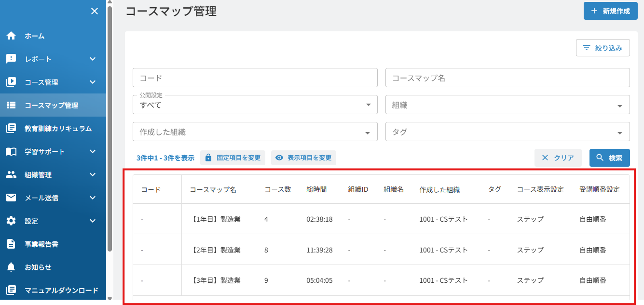Open the 組織 dropdown
Viewport: 644px width, 305px height.
coord(507,105)
